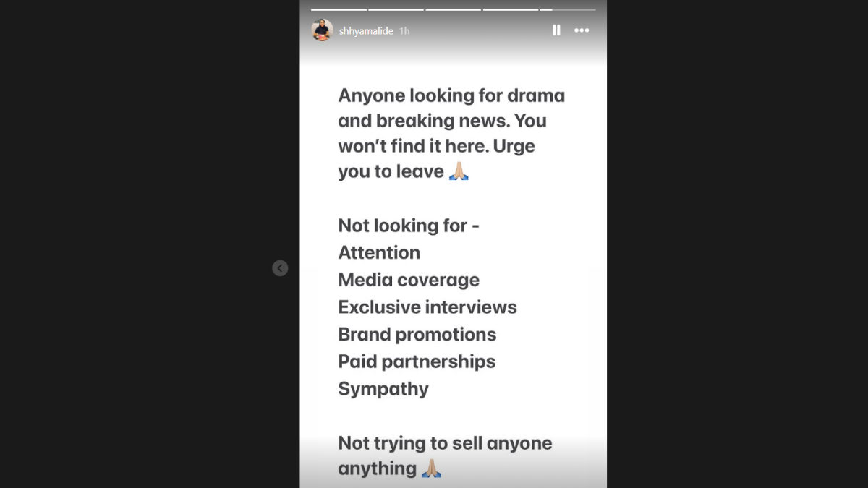868x488 pixels.
Task: Visit the shhyamalide username link
Action: 366,31
